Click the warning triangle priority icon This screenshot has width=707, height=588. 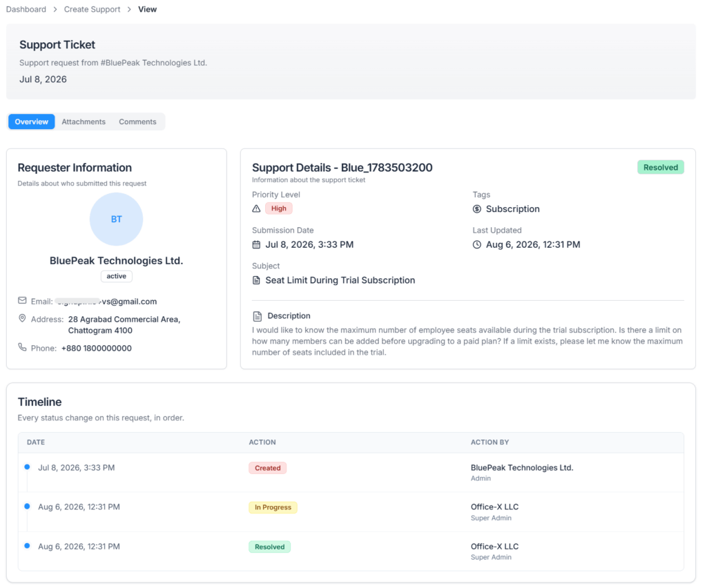256,208
